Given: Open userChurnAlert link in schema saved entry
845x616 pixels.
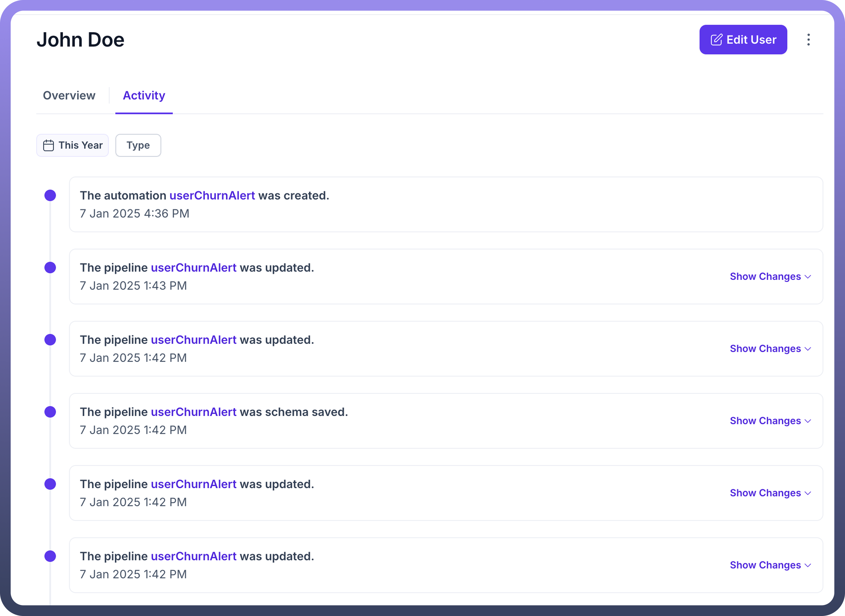Looking at the screenshot, I should (x=194, y=412).
